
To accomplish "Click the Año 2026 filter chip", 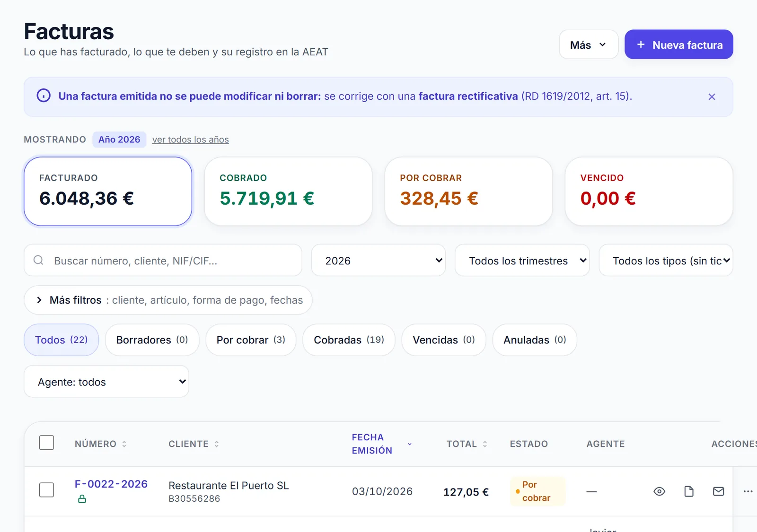I will (119, 140).
